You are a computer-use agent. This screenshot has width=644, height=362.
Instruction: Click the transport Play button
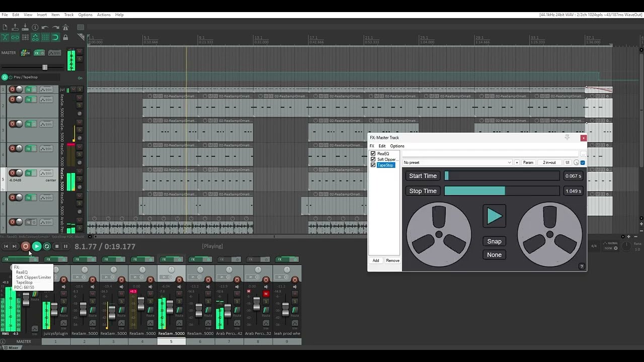36,246
